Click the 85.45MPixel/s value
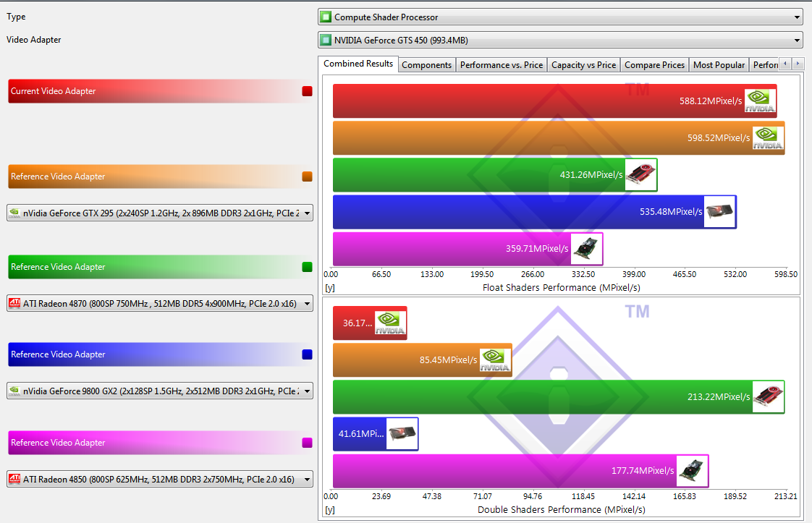The height and width of the screenshot is (523, 812). point(449,360)
